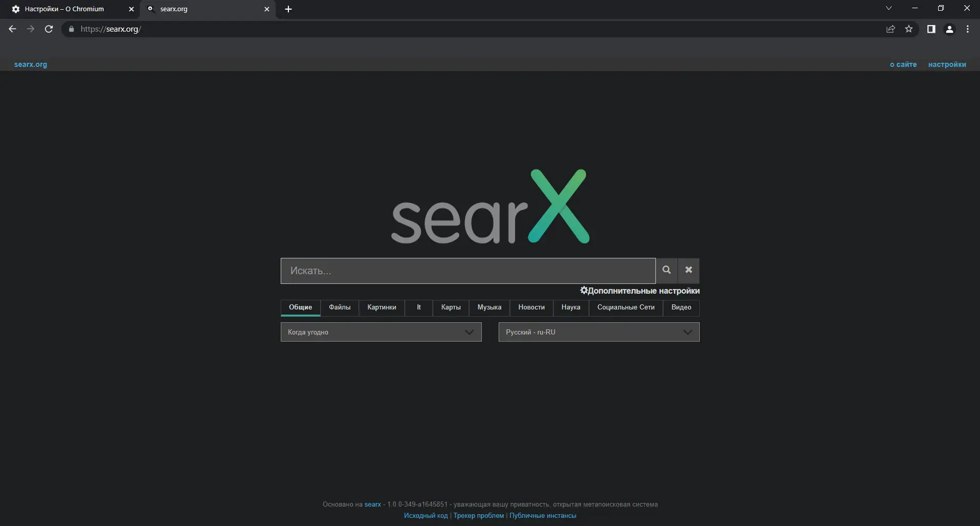Share this page using the share icon
The image size is (980, 526).
click(x=891, y=29)
